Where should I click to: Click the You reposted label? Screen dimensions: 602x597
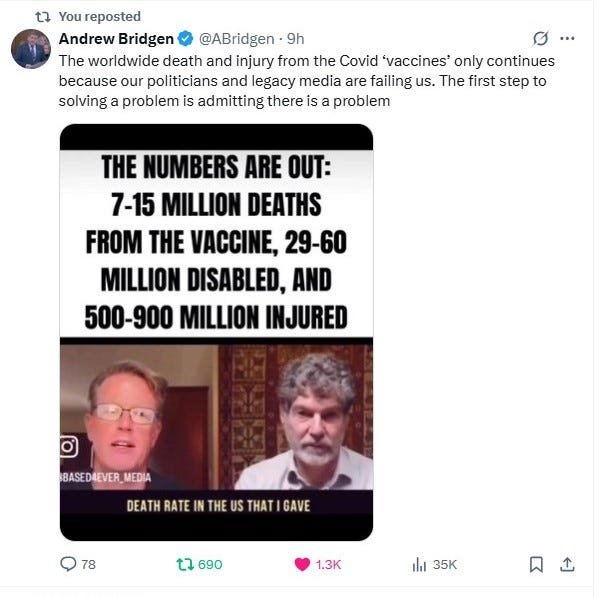coord(100,17)
